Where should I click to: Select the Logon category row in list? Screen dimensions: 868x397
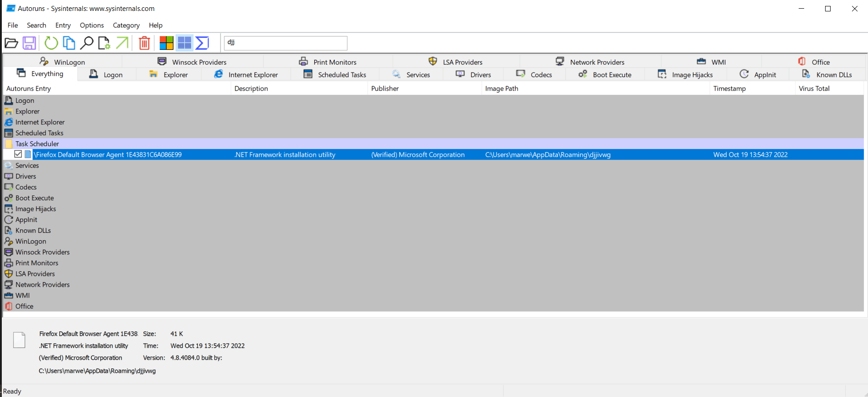click(434, 100)
